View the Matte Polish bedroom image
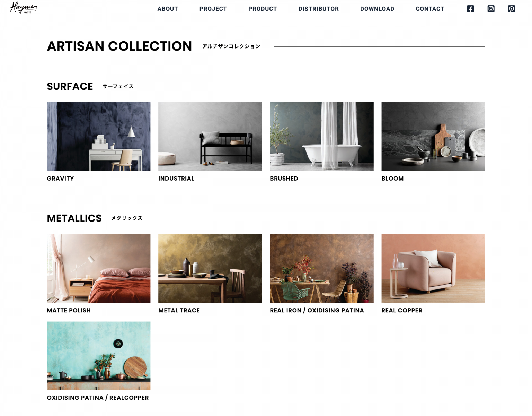The width and height of the screenshot is (532, 416). [99, 268]
